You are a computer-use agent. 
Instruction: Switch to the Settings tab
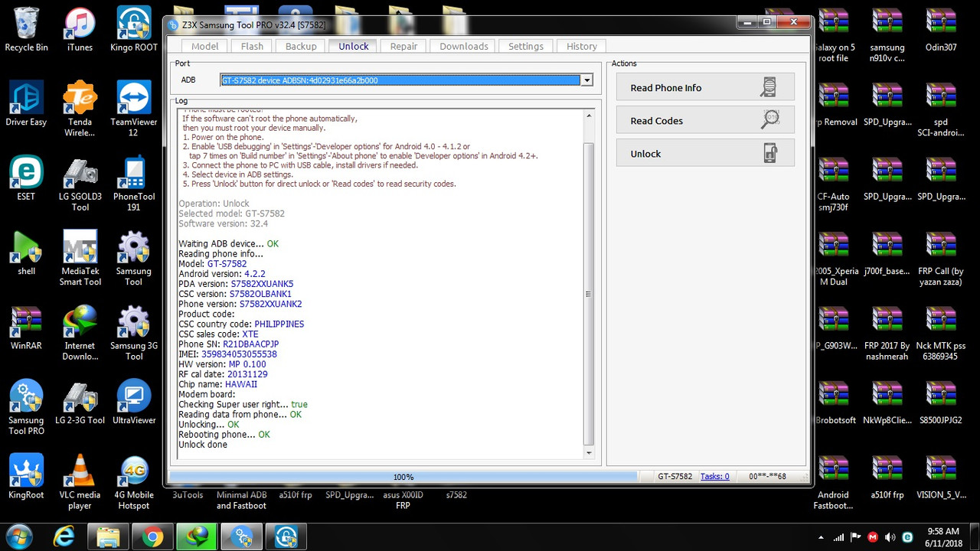tap(526, 46)
